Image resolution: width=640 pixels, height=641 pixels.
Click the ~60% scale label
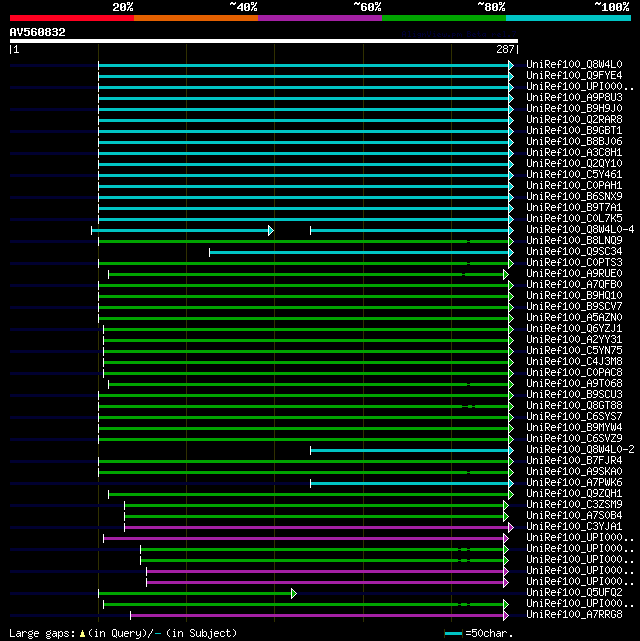pos(367,7)
